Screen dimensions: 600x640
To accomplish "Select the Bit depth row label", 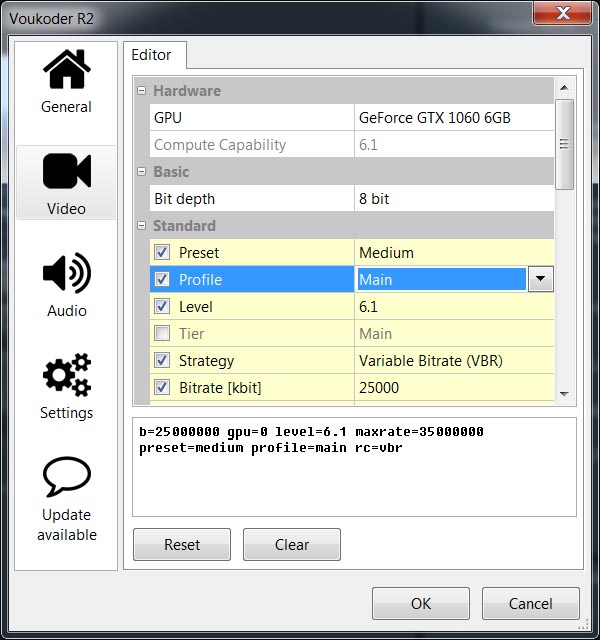I will pyautogui.click(x=184, y=199).
